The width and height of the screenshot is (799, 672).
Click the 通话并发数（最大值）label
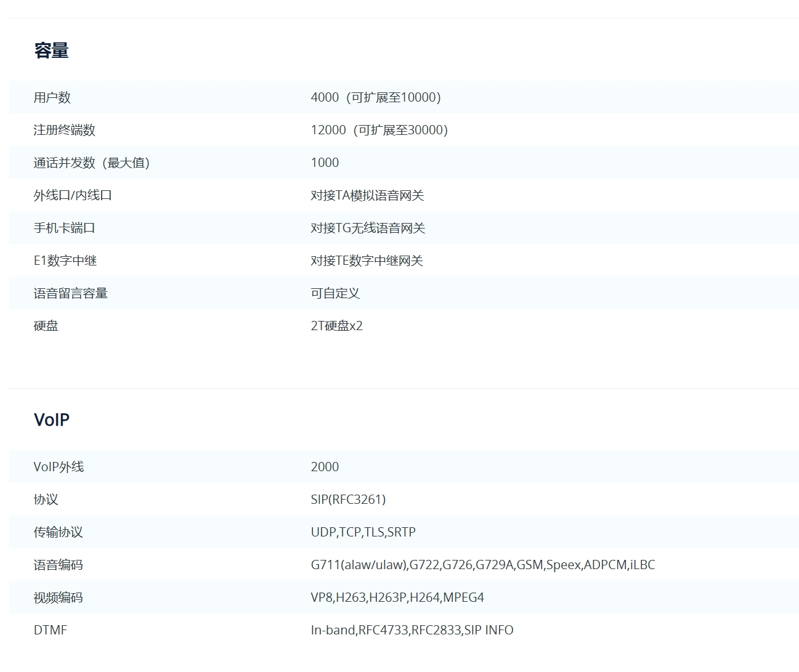[x=91, y=163]
